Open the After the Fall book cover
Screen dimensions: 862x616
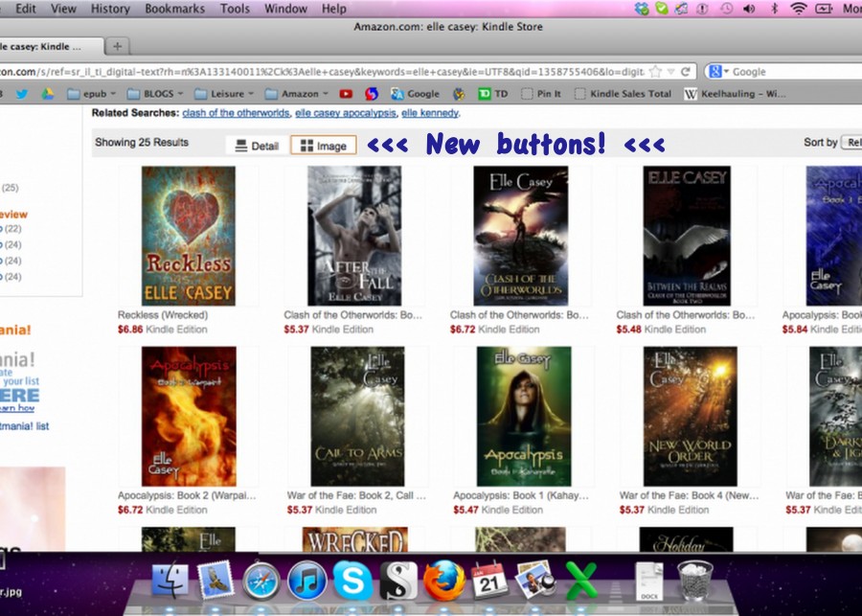tap(354, 236)
